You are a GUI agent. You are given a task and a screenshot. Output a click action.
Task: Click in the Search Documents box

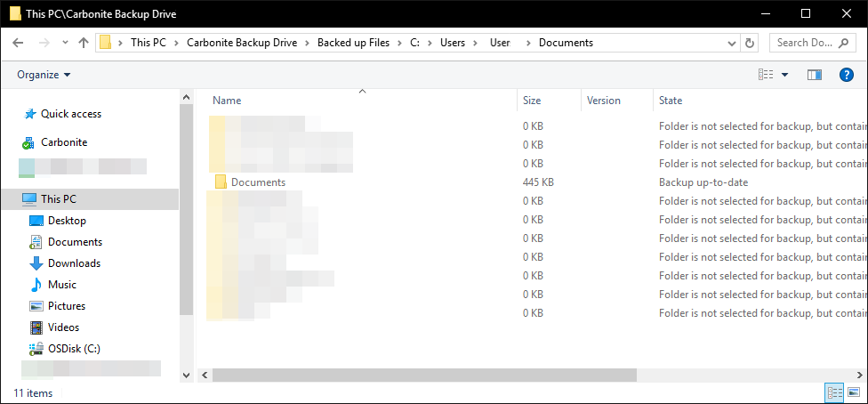812,43
